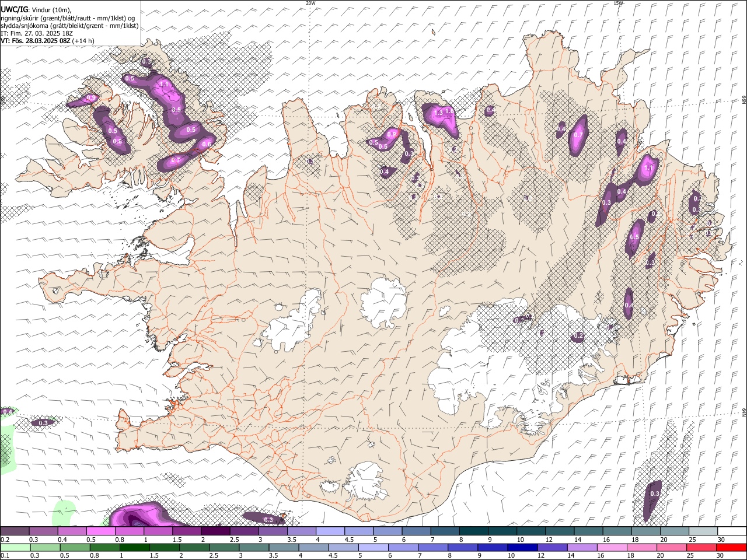The height and width of the screenshot is (560, 747).
Task: Select the 'IT: Fim. 27. 03. 2025 18Z' line
Action: [37, 33]
